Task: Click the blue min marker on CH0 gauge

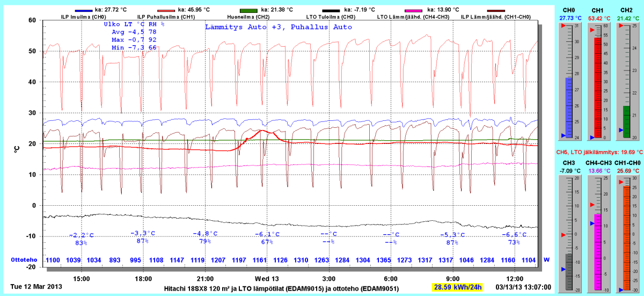Action: (562, 135)
